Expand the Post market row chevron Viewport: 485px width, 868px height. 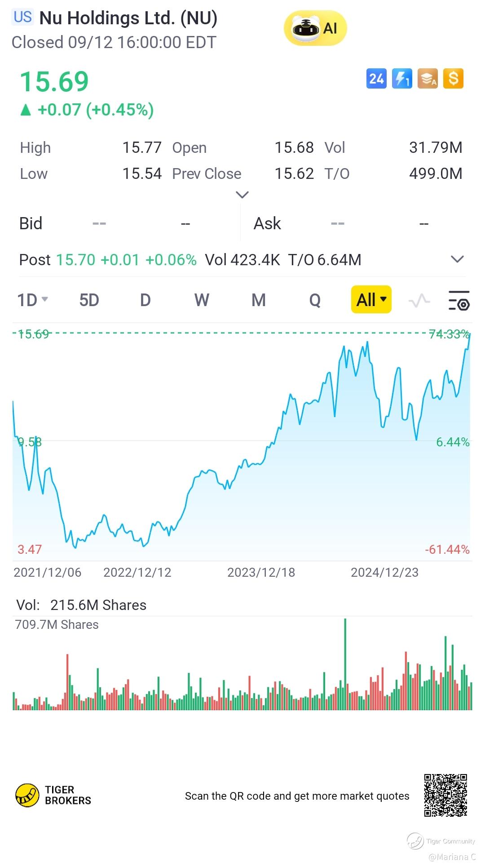[x=457, y=259]
